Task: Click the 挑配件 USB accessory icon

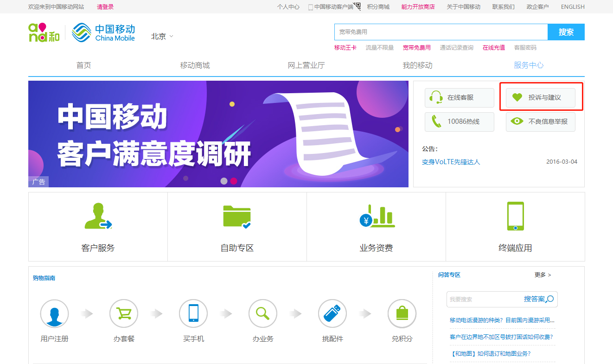Action: click(x=332, y=313)
